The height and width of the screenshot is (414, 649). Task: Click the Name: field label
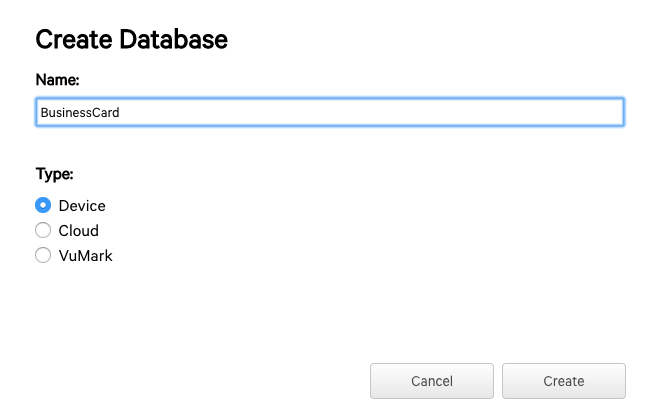tap(57, 79)
